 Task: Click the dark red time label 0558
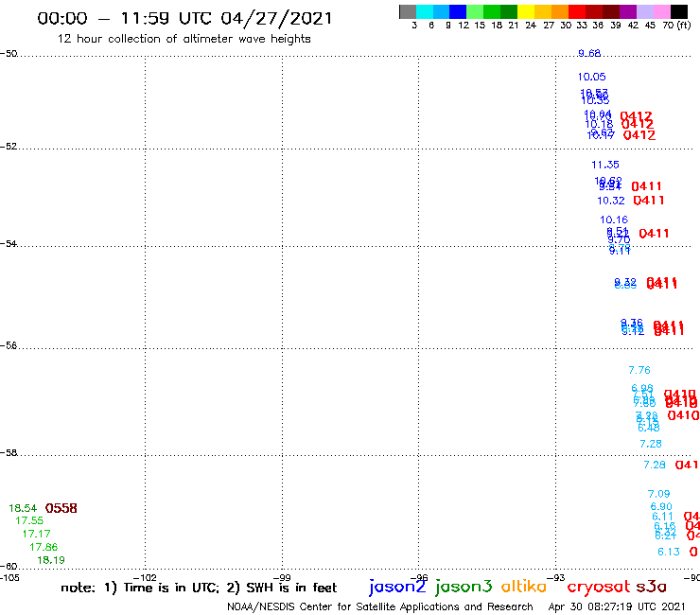coord(61,508)
